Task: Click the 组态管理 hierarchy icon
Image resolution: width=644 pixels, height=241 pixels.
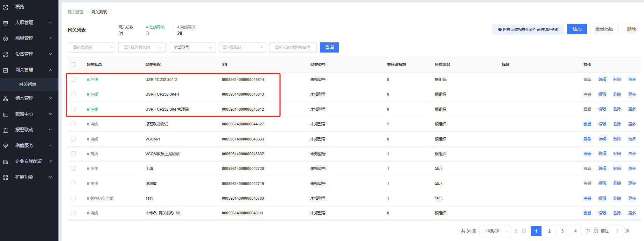Action: tap(6, 98)
